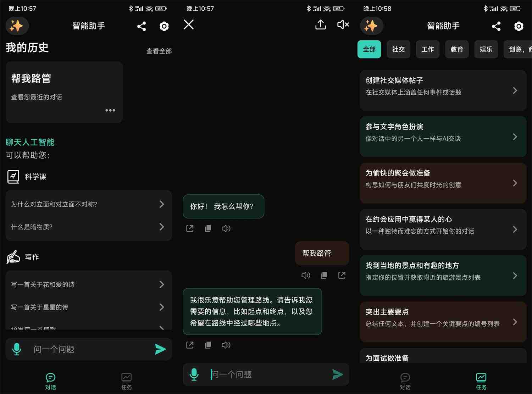Open the 突出主要要点 task
Viewport: 532px width, 394px height.
[443, 322]
